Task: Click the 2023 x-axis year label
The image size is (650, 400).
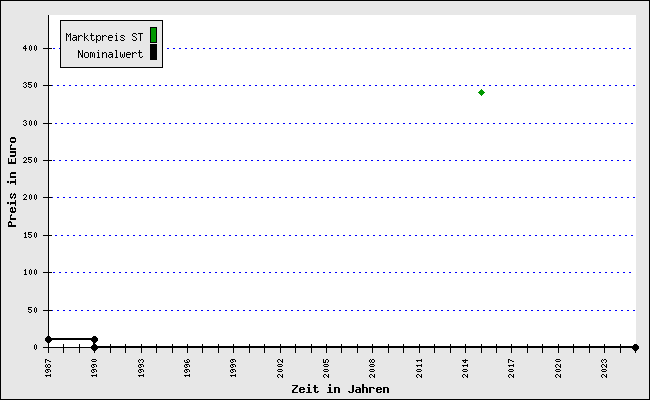Action: click(x=604, y=368)
